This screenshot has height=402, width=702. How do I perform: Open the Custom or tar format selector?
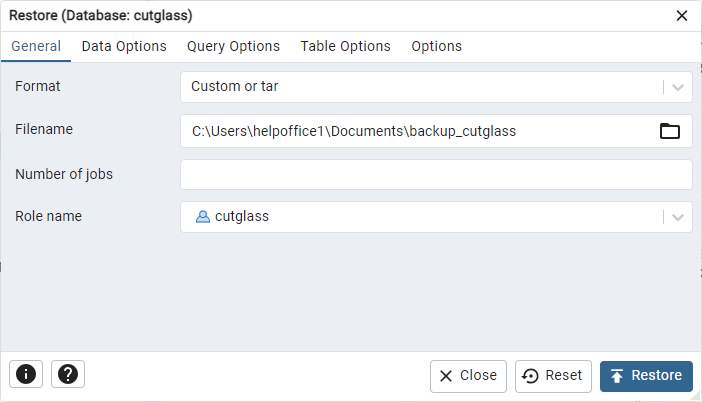pyautogui.click(x=420, y=87)
